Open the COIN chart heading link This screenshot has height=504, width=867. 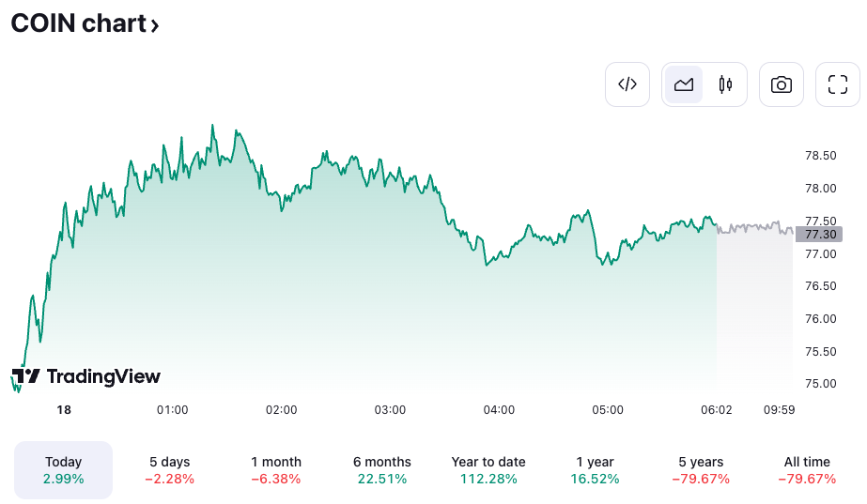tap(78, 23)
